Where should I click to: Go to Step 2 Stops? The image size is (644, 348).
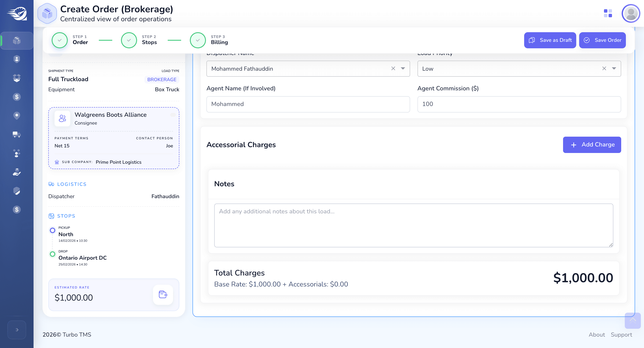click(x=139, y=40)
